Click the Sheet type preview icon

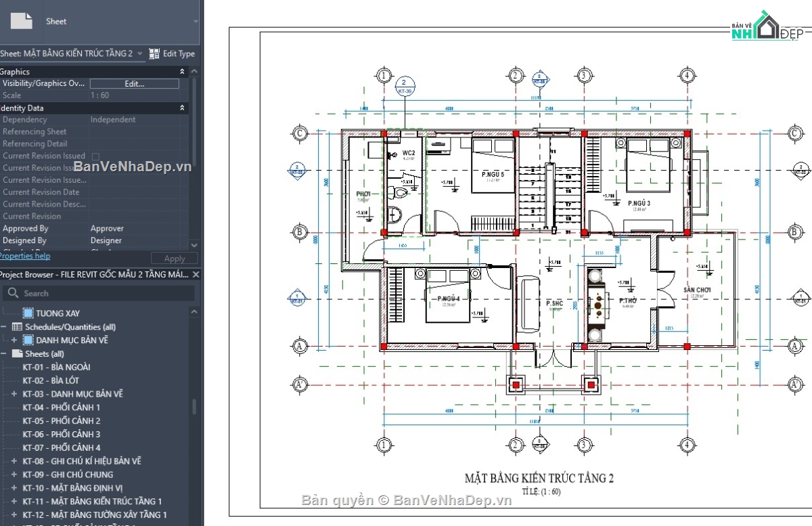pos(21,20)
